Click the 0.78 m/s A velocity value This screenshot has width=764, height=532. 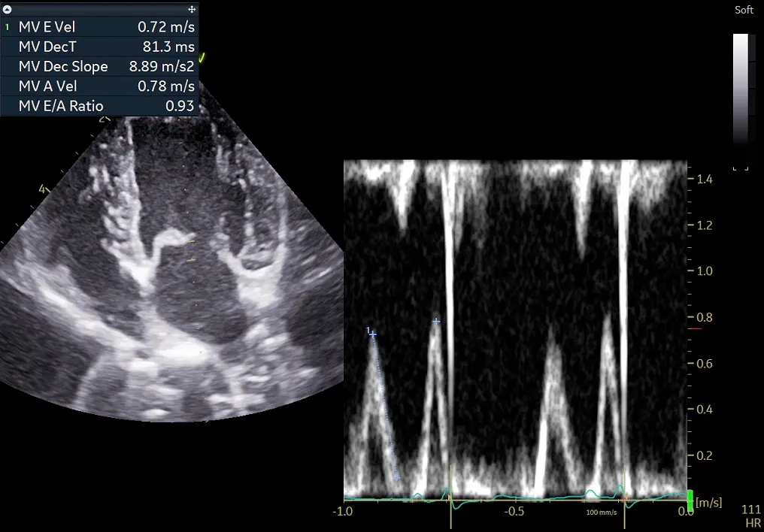coord(165,86)
